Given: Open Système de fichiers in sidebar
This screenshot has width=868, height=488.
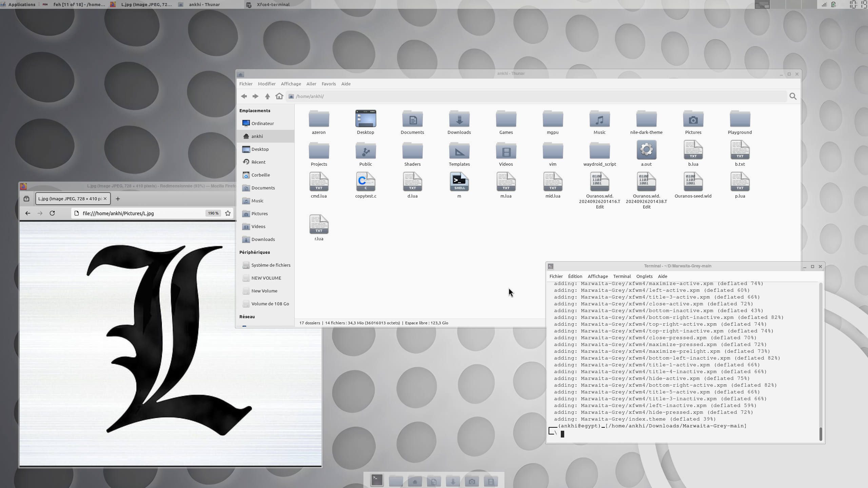Looking at the screenshot, I should pos(271,265).
